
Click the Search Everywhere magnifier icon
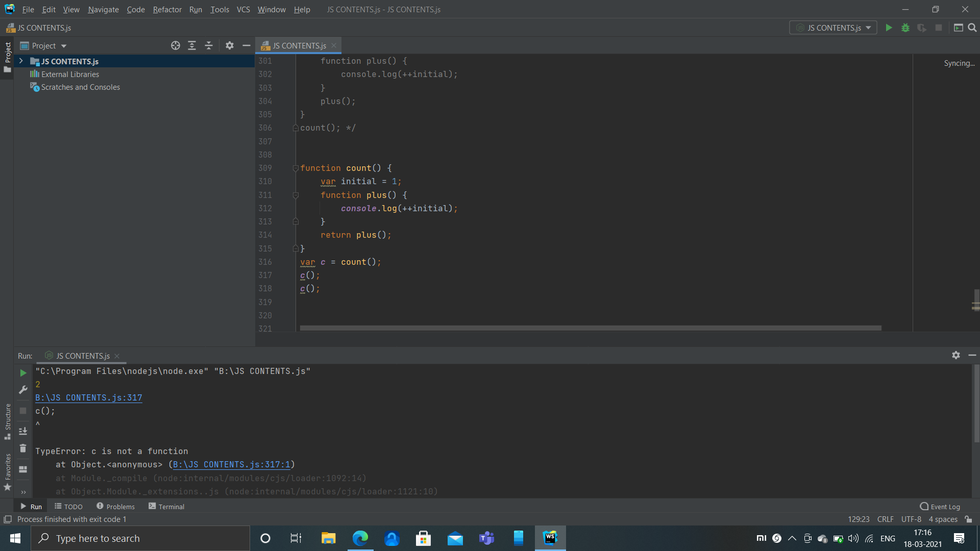(972, 28)
